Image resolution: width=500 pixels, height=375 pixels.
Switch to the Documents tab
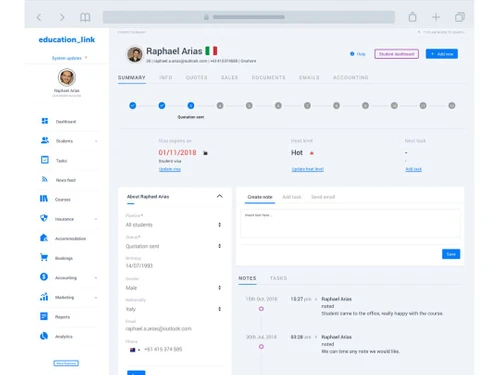(x=268, y=77)
